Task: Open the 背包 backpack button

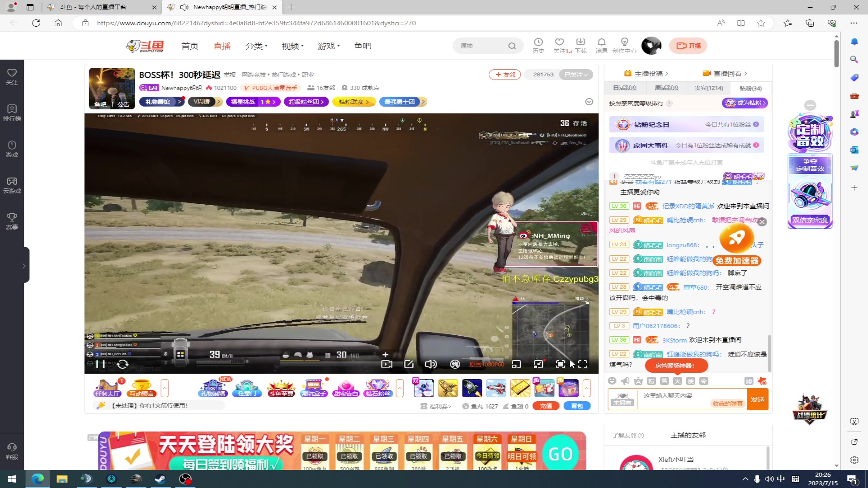Action: coord(577,406)
